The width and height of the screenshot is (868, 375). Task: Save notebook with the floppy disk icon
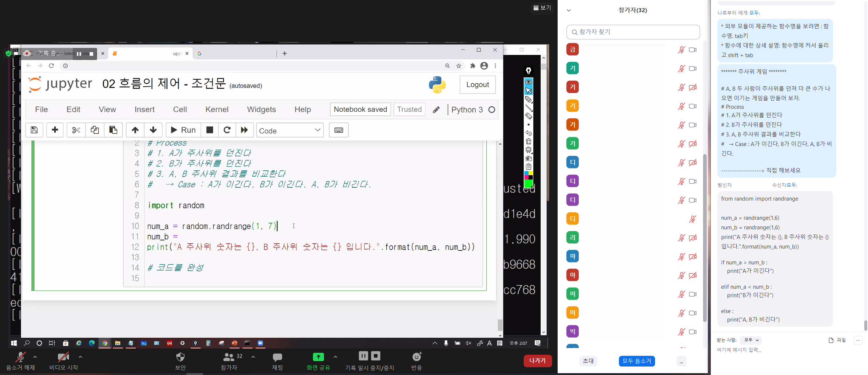[x=34, y=130]
